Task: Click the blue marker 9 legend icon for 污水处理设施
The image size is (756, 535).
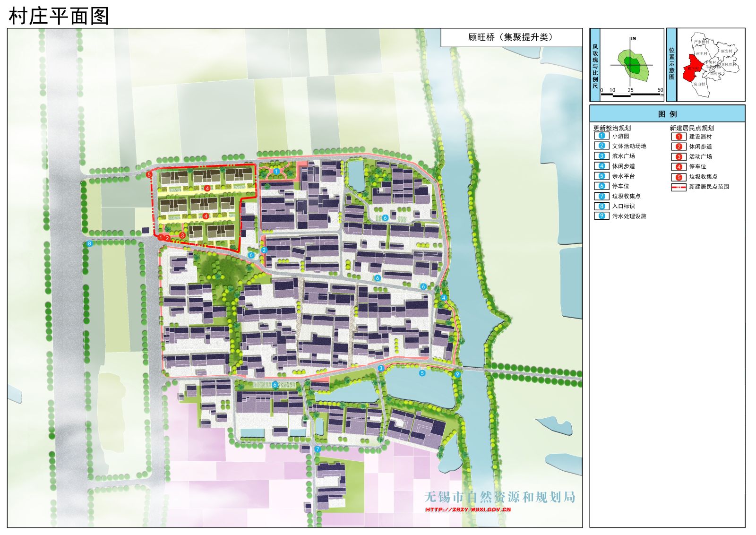Action: pyautogui.click(x=601, y=216)
